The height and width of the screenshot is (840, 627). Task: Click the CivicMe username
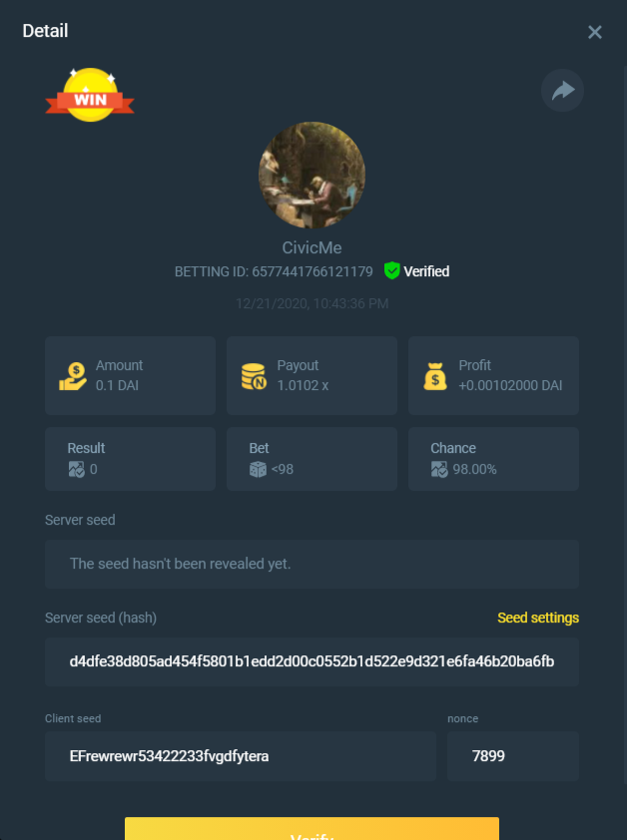312,247
